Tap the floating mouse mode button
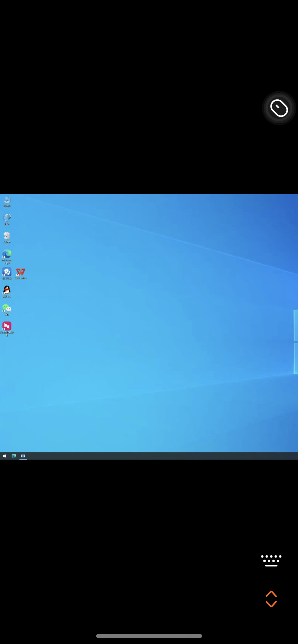The image size is (298, 644). click(279, 108)
